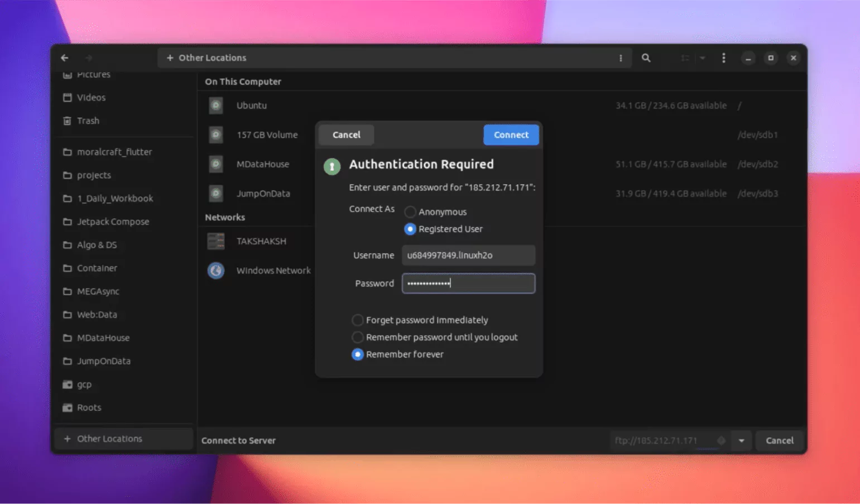This screenshot has width=860, height=504.
Task: Cancel the authentication dialog
Action: point(347,135)
